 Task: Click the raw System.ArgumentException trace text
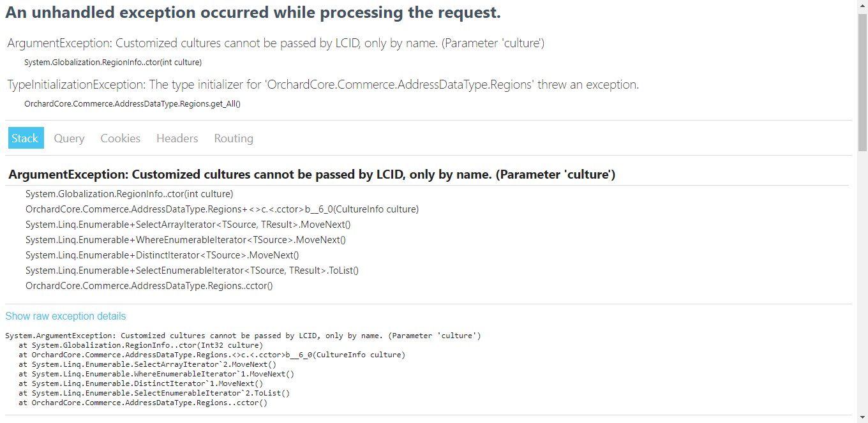click(x=243, y=335)
